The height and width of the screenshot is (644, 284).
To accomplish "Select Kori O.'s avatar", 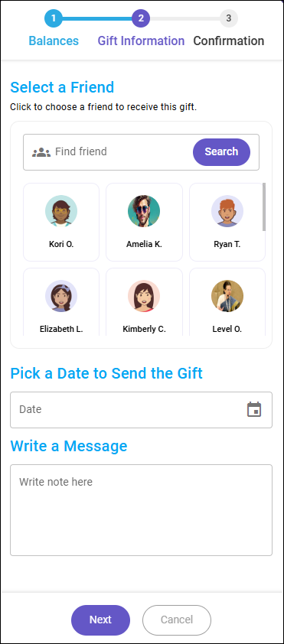I will coord(61,210).
